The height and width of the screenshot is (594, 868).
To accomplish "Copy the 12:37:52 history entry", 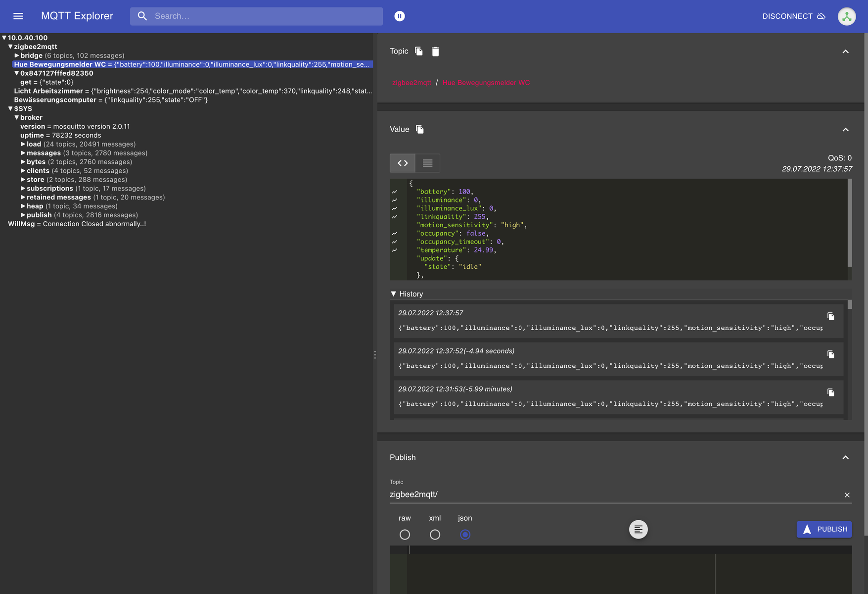I will coord(831,354).
